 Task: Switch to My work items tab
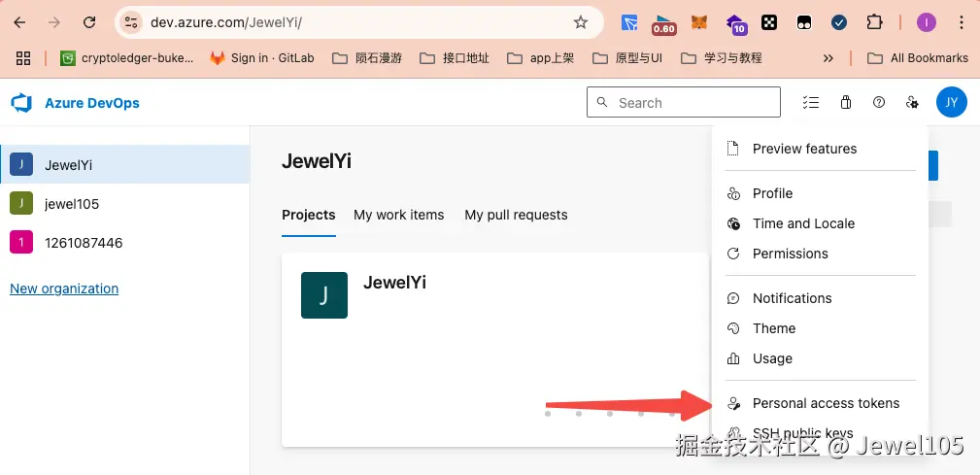[399, 215]
